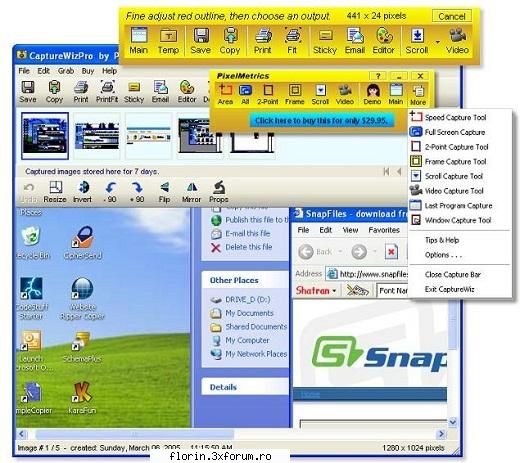Click Scroll icon in yellow output bar
The image size is (520, 463).
[417, 41]
